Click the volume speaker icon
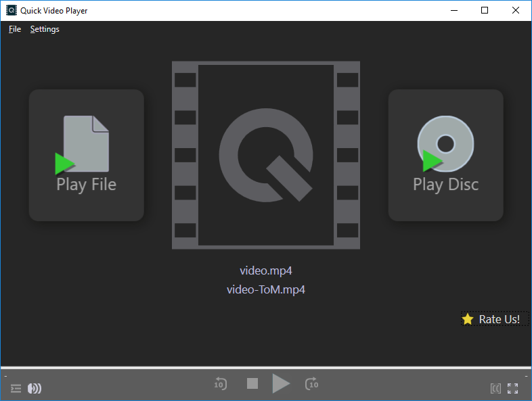This screenshot has width=532, height=401. (x=35, y=388)
